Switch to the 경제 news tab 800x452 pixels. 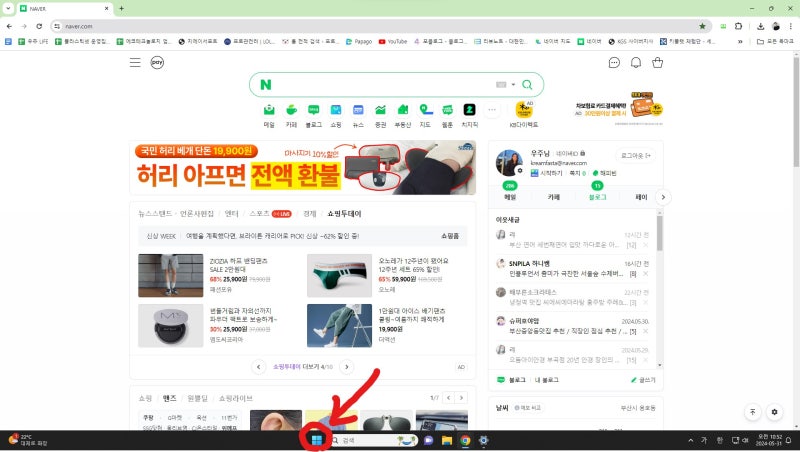(310, 214)
